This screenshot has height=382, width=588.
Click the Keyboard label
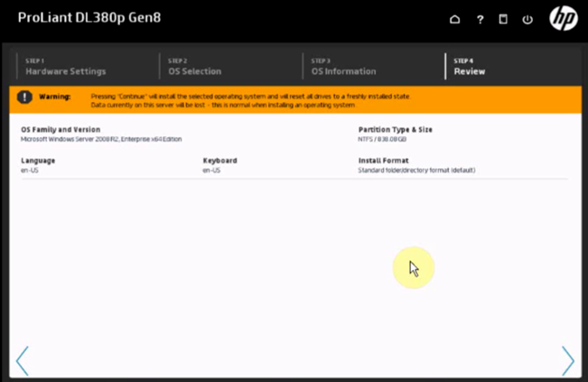tap(219, 161)
